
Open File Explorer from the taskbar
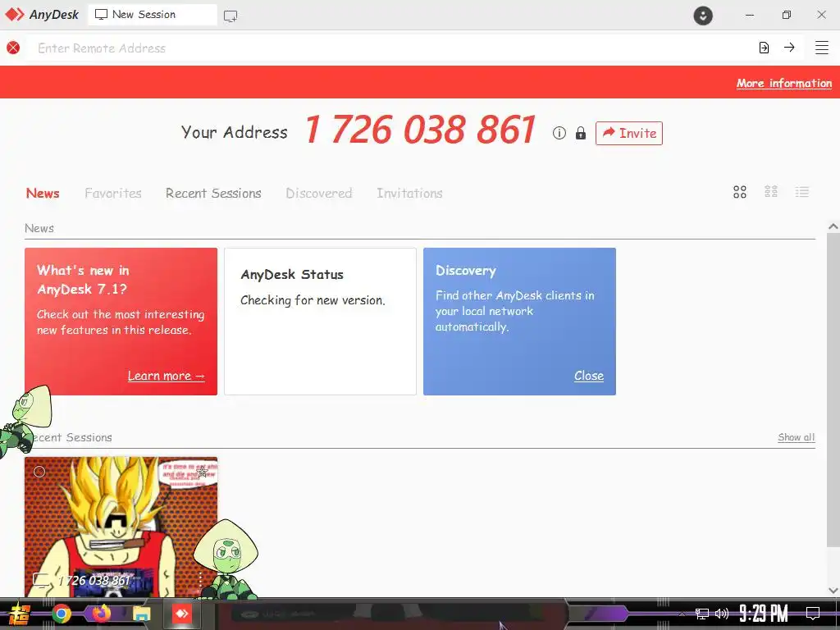pos(141,614)
